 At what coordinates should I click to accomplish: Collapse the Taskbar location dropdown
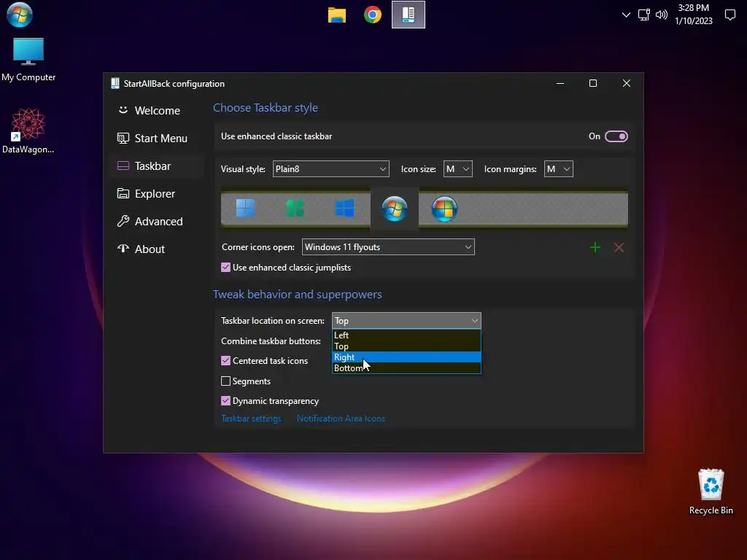point(406,321)
